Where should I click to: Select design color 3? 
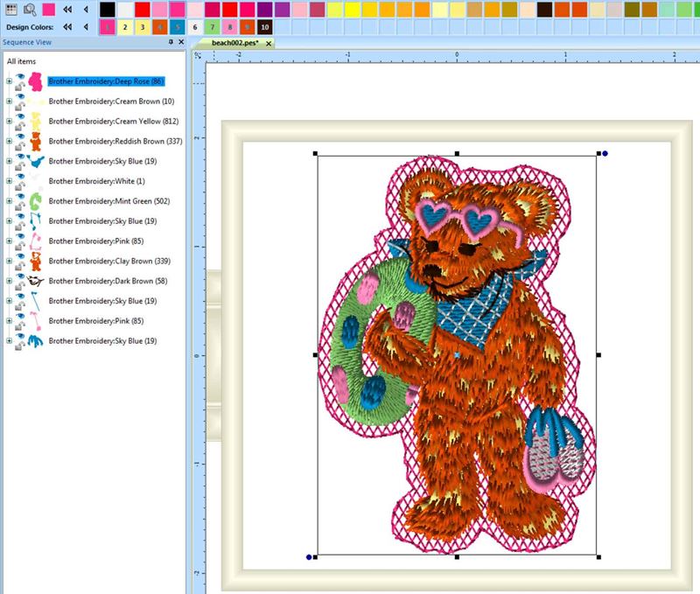(x=143, y=27)
